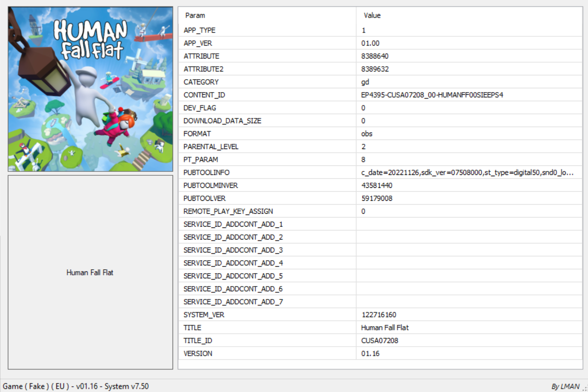This screenshot has width=588, height=392.
Task: Select the APP_TYPE parameter row
Action: click(x=381, y=30)
